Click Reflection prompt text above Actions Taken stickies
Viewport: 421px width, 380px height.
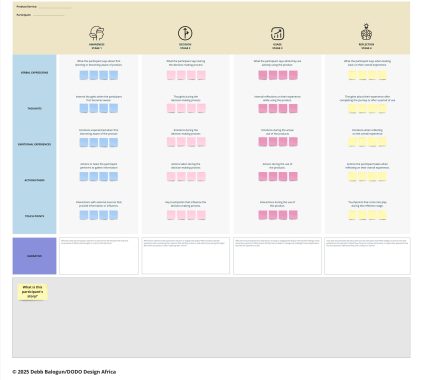[x=367, y=166]
